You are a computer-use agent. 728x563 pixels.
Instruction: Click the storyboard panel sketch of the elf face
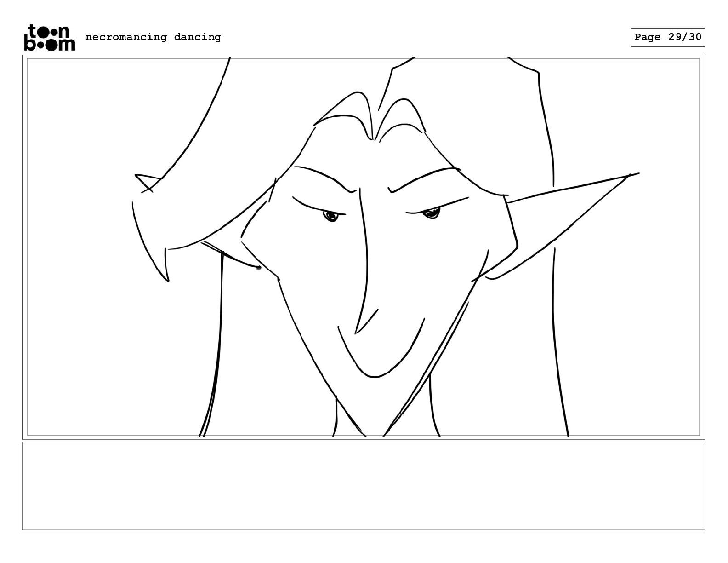[x=363, y=247]
